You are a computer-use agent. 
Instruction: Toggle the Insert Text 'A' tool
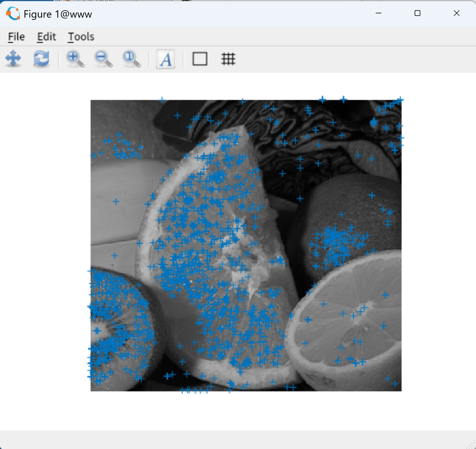click(166, 59)
